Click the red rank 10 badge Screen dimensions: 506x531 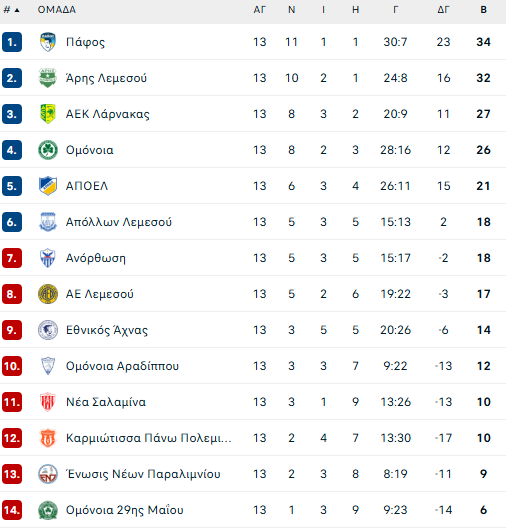[x=12, y=366]
